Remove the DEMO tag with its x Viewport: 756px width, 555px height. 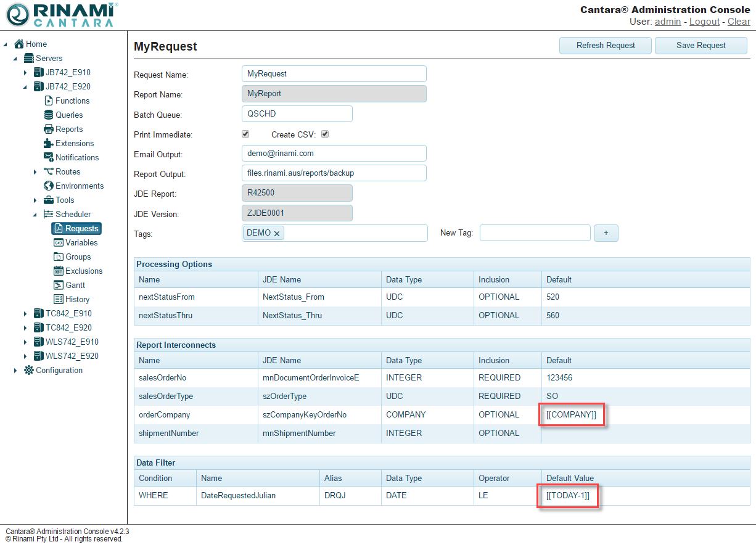click(277, 233)
